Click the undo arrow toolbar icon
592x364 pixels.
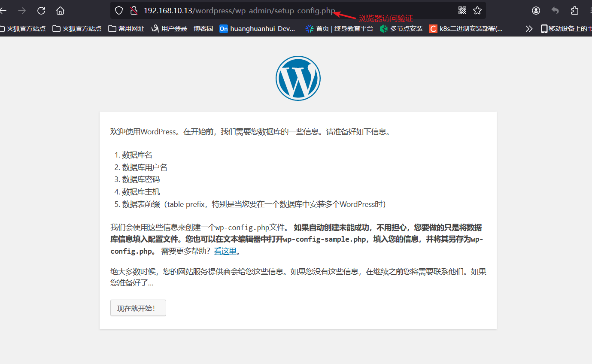556,10
